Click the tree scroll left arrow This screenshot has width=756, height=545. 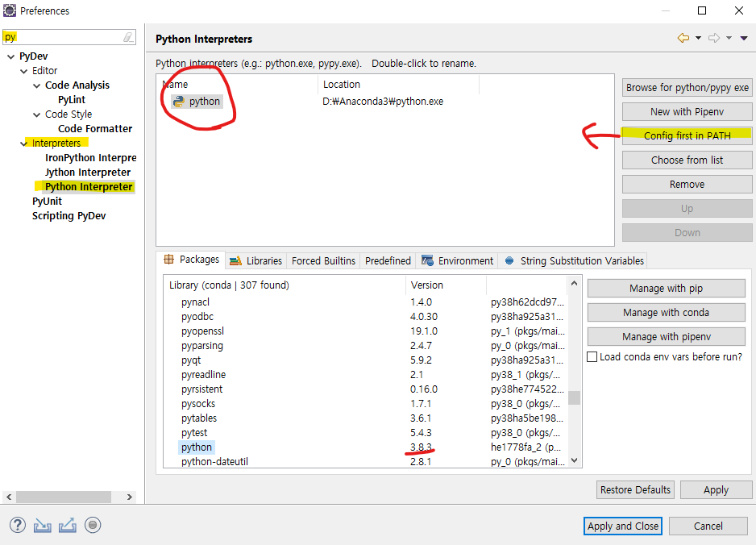tap(9, 497)
